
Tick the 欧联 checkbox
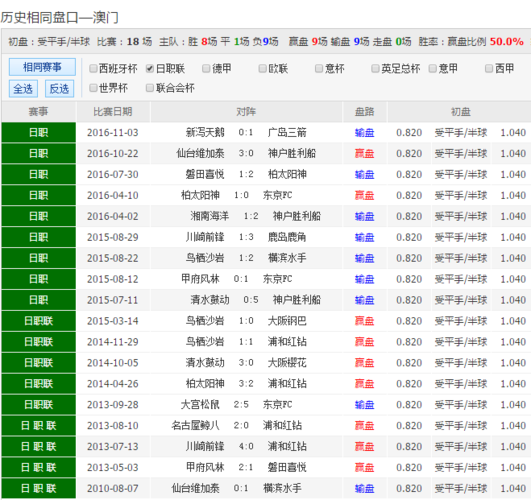click(262, 69)
